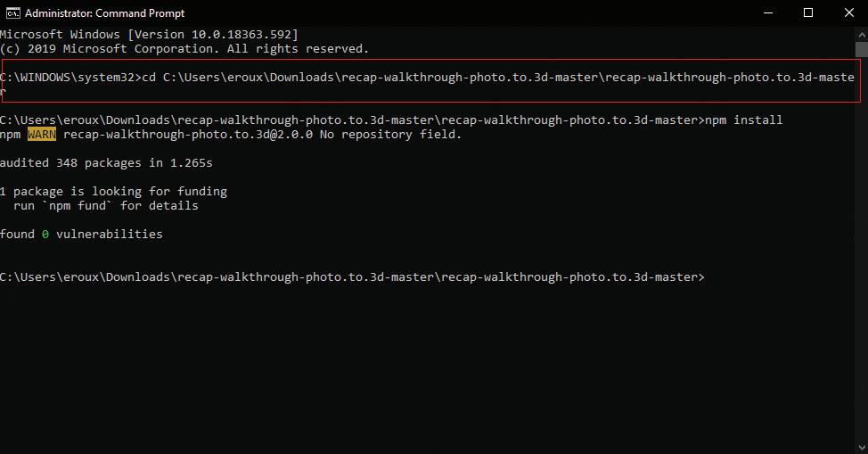Click the Microsoft Corporation copyright line

coord(184,49)
